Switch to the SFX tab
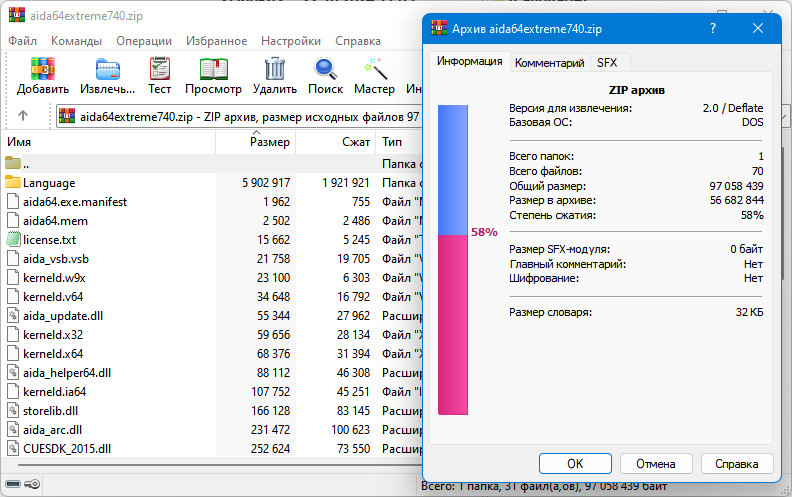 pyautogui.click(x=607, y=63)
